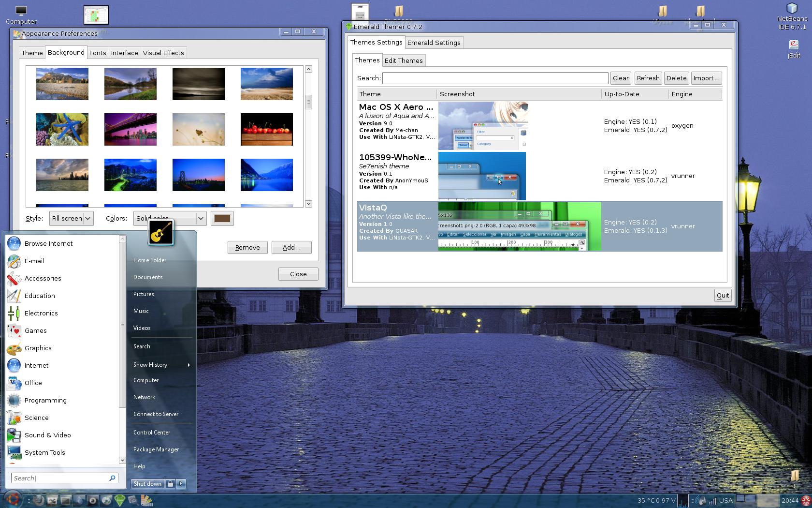This screenshot has width=812, height=508.
Task: Click the wallpaper list scrollbar handle
Action: pyautogui.click(x=308, y=102)
